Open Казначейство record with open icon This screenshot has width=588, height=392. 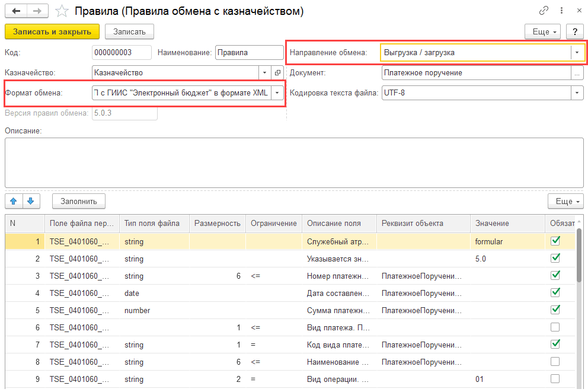point(277,72)
